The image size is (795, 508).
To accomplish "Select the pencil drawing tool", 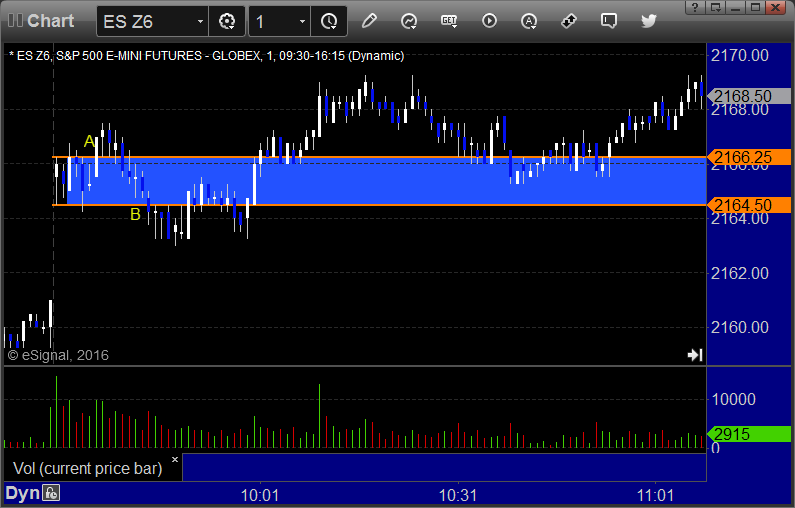I will (x=369, y=21).
